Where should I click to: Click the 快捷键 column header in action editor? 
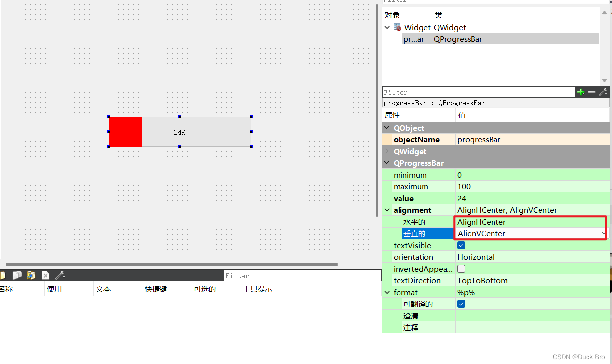coord(156,289)
